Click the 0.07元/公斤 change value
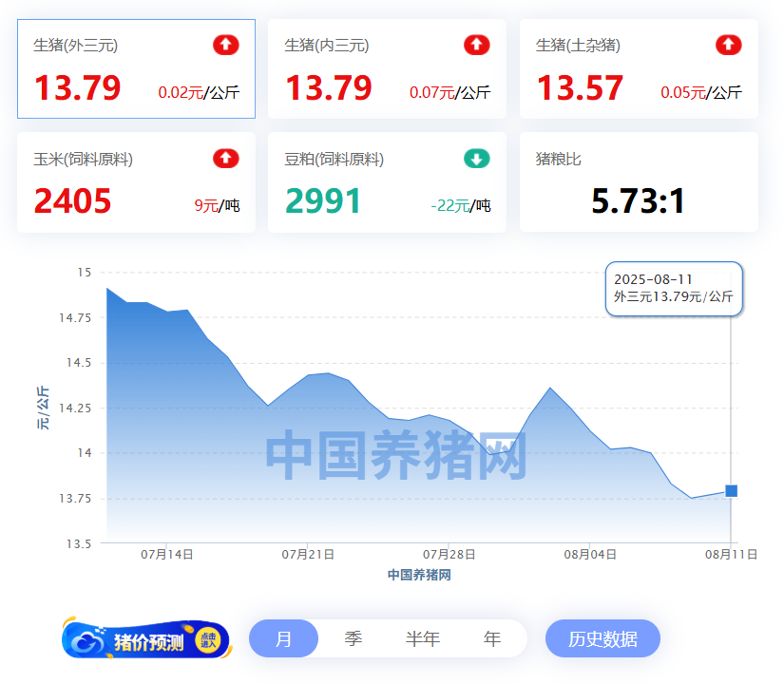 point(450,92)
